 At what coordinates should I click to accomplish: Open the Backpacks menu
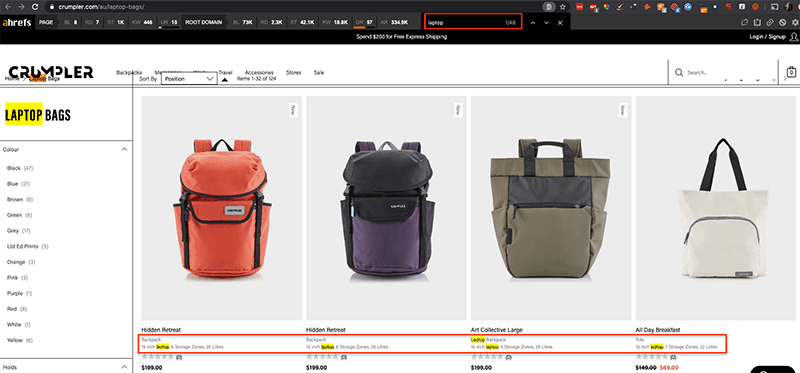pos(129,72)
